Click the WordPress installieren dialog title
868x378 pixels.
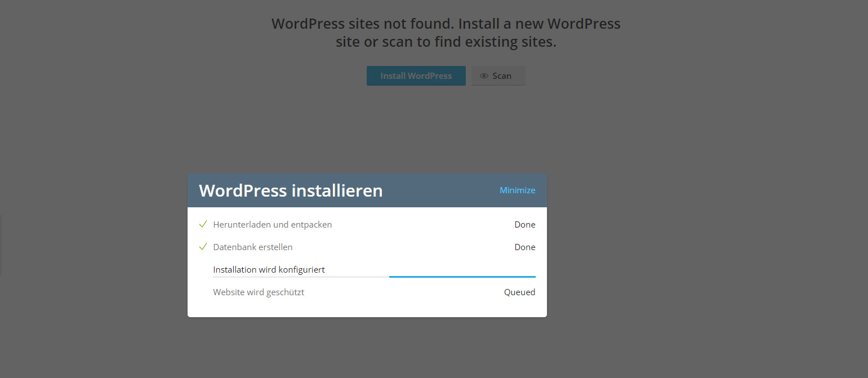(291, 190)
